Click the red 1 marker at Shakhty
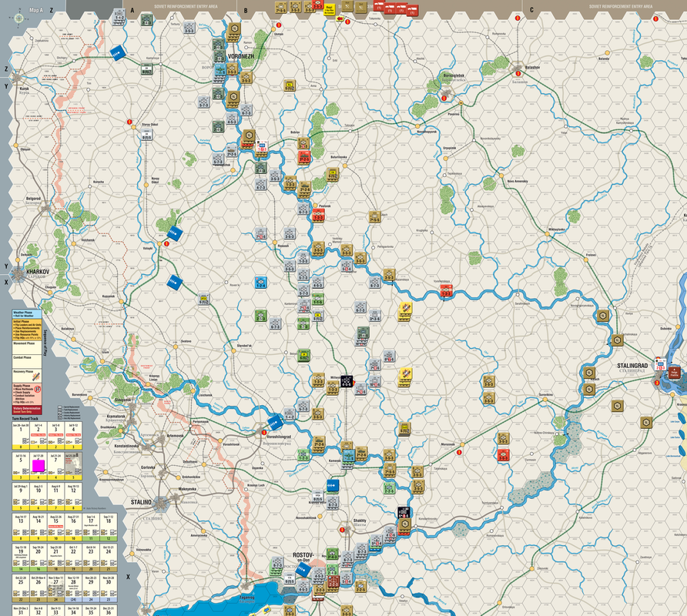This screenshot has width=687, height=616. [342, 530]
